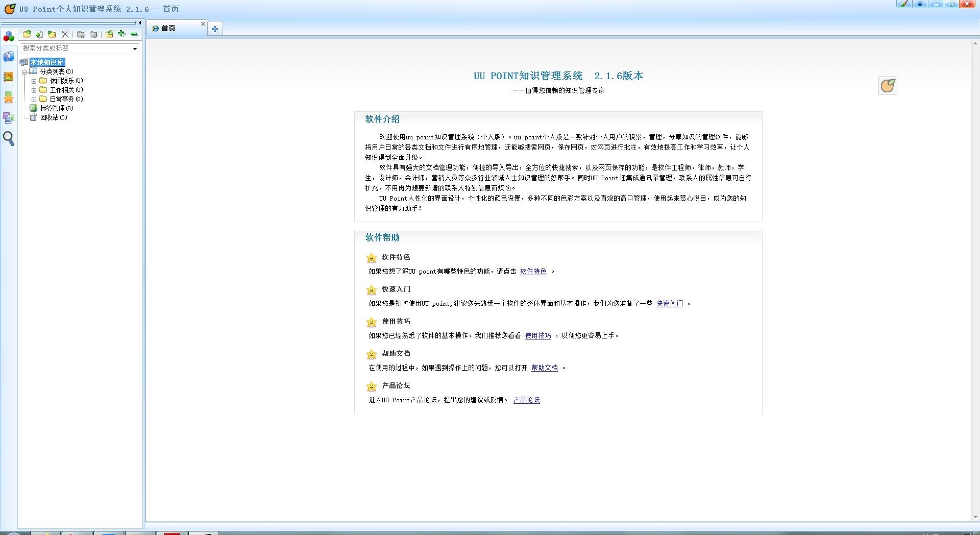The height and width of the screenshot is (535, 980).
Task: Select the colored cubes knowledge base icon
Action: coord(9,36)
